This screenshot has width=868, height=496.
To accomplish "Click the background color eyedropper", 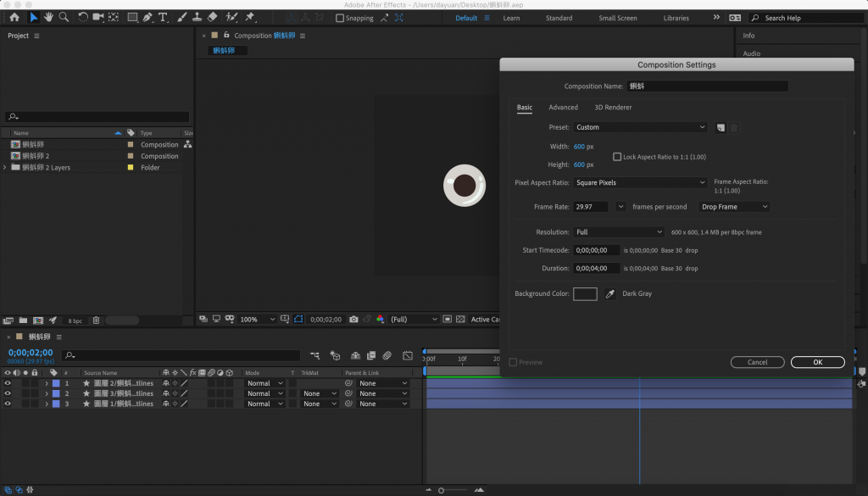I will 609,294.
